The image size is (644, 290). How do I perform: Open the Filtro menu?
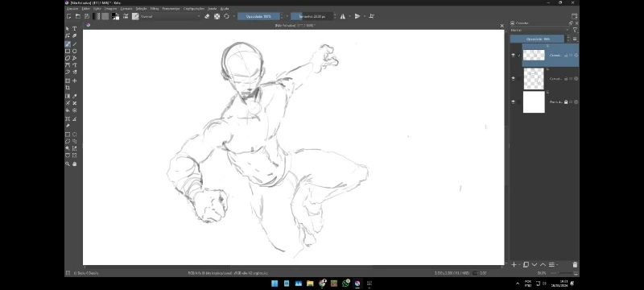(155, 8)
